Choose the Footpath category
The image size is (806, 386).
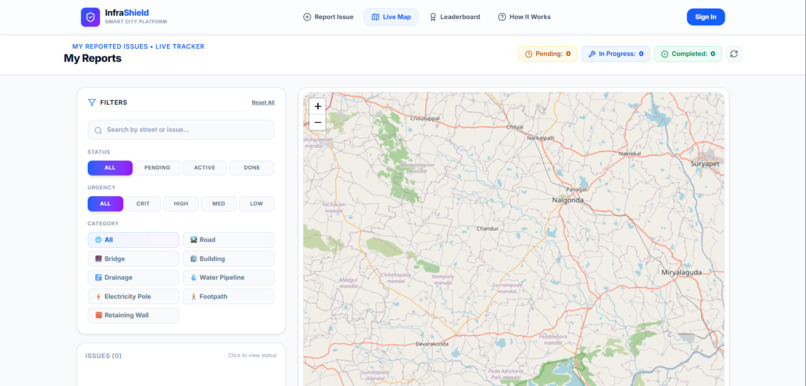coord(229,297)
